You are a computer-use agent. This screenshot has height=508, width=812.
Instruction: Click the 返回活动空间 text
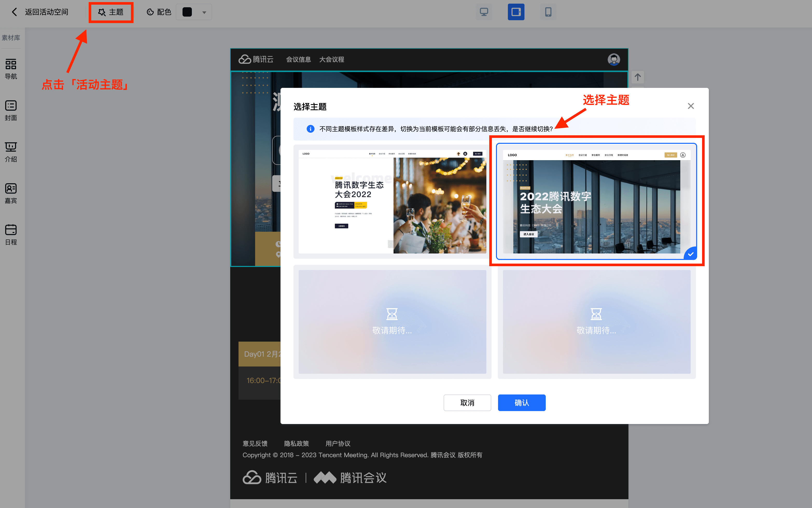click(46, 12)
